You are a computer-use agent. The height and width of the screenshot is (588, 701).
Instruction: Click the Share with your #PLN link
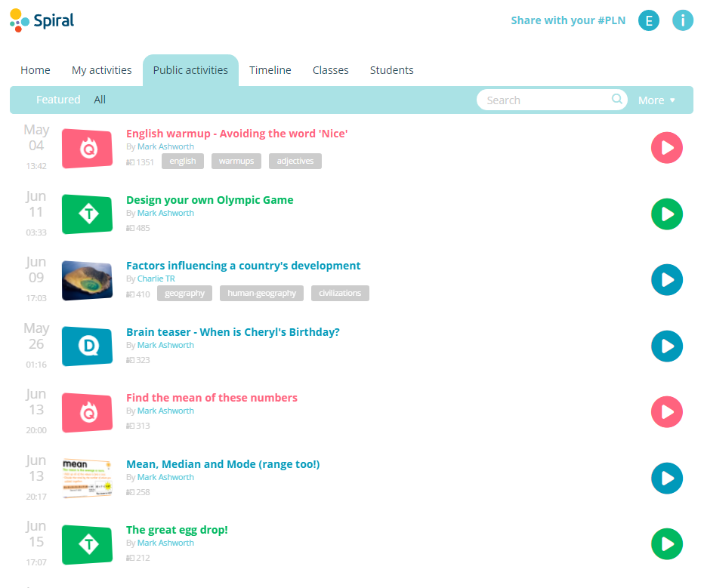568,20
